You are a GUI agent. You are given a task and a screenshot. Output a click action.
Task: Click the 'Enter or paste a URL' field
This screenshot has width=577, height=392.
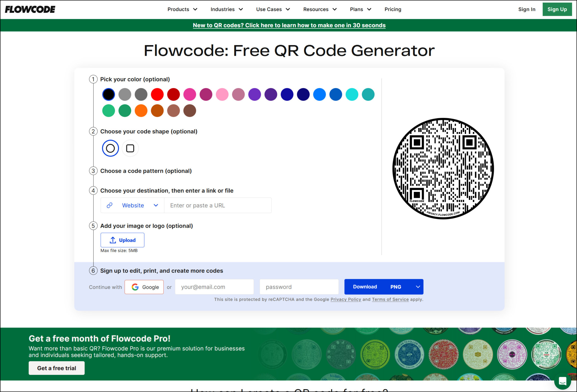[x=218, y=205]
